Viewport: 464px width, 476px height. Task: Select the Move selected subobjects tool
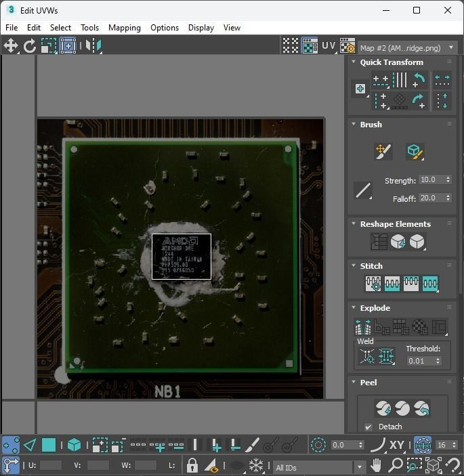pyautogui.click(x=11, y=46)
